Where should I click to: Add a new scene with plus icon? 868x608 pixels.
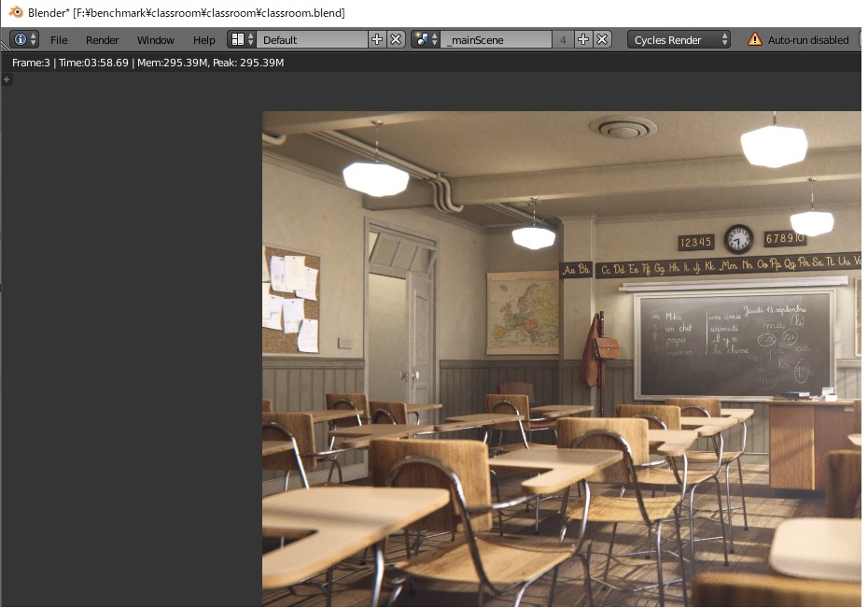coord(583,39)
